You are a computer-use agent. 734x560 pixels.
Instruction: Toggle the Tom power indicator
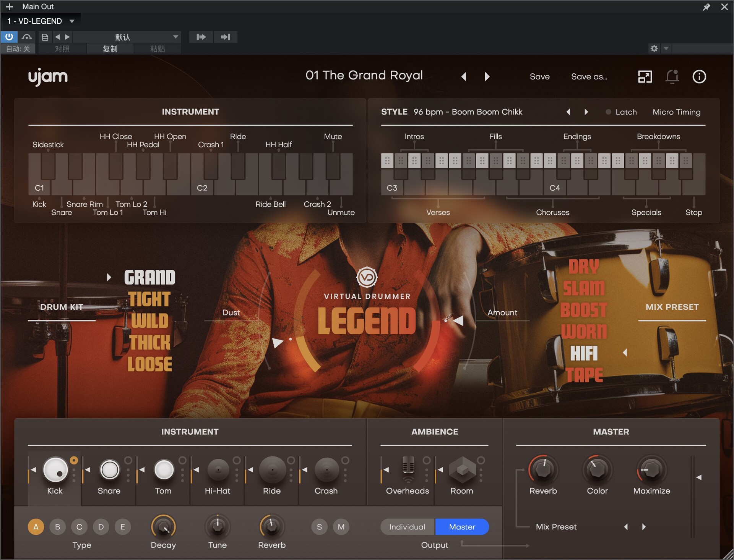pyautogui.click(x=183, y=460)
